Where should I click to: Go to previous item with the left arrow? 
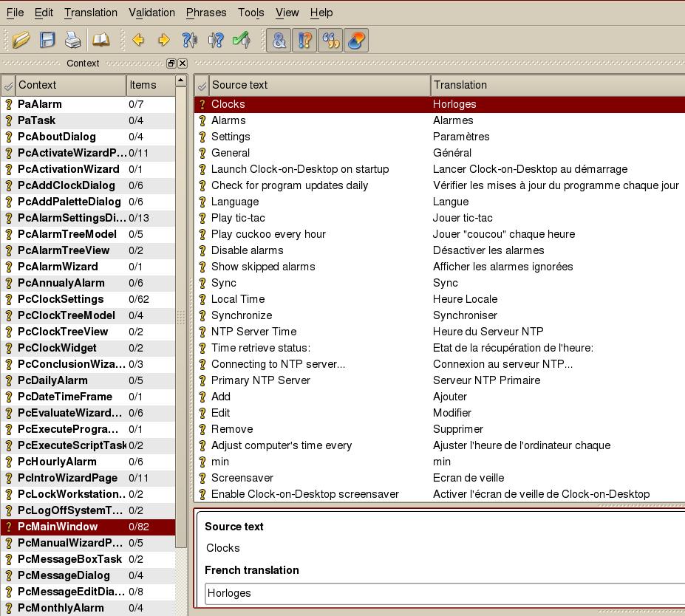tap(138, 40)
